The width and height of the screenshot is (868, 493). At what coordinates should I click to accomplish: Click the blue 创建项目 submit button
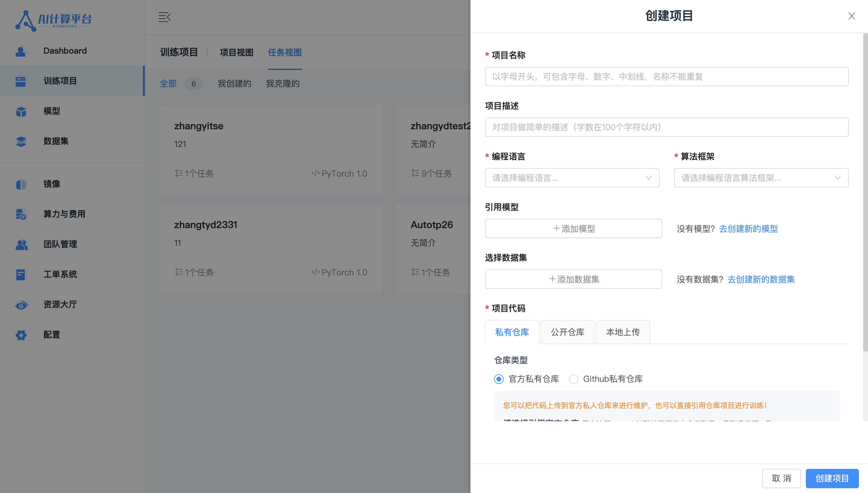(x=832, y=478)
